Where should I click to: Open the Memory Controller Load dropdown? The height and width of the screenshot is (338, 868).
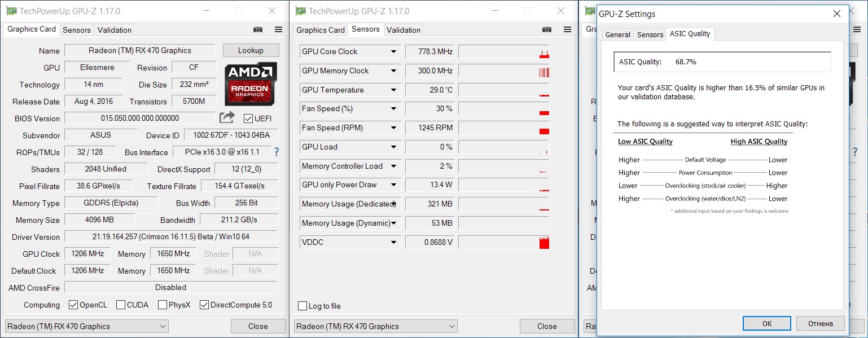pyautogui.click(x=394, y=166)
